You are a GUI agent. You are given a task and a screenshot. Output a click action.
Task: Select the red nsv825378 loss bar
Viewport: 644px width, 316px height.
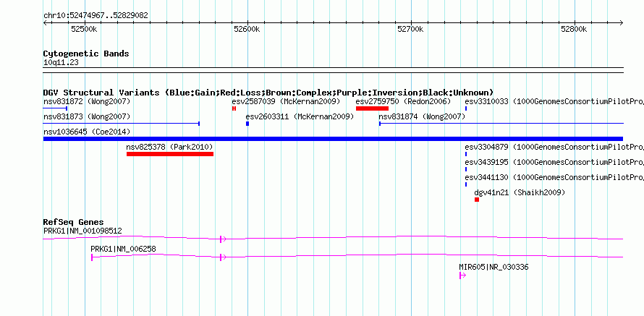pyautogui.click(x=169, y=154)
